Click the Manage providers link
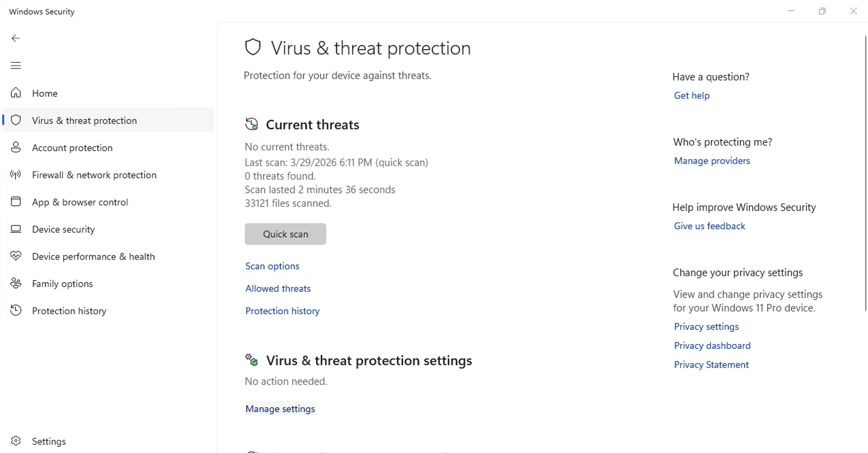 tap(712, 161)
